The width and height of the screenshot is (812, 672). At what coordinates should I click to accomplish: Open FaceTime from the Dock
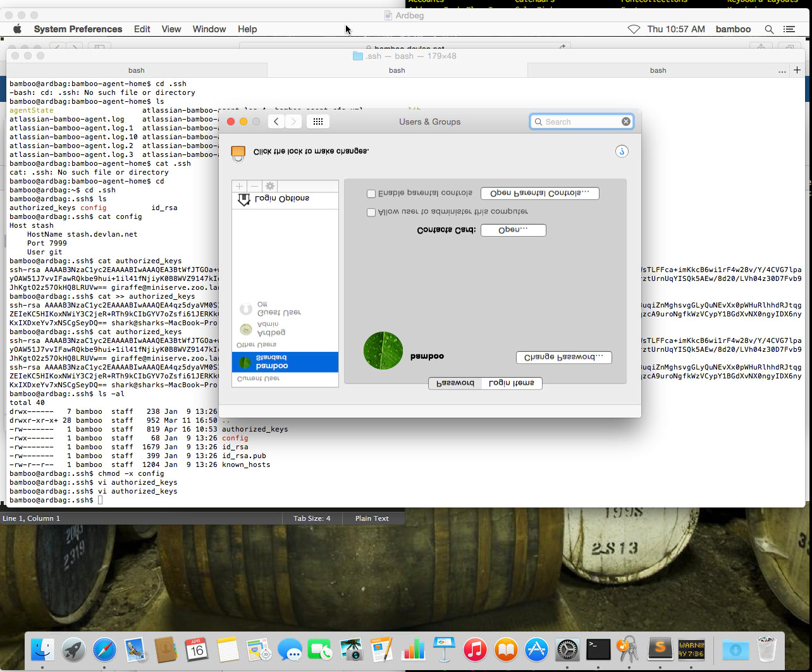tap(321, 649)
